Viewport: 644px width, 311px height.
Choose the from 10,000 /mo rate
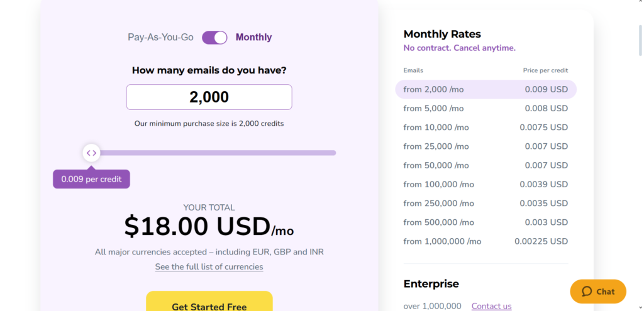486,127
